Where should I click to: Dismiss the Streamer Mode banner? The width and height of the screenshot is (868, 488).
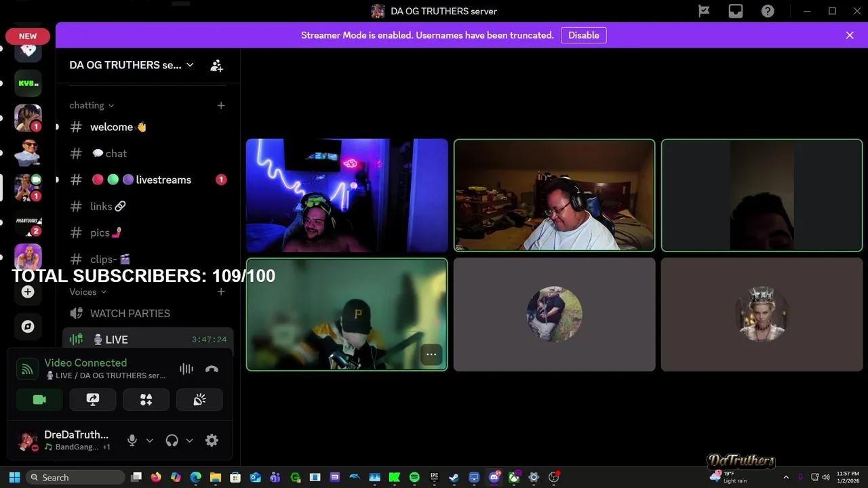(850, 35)
